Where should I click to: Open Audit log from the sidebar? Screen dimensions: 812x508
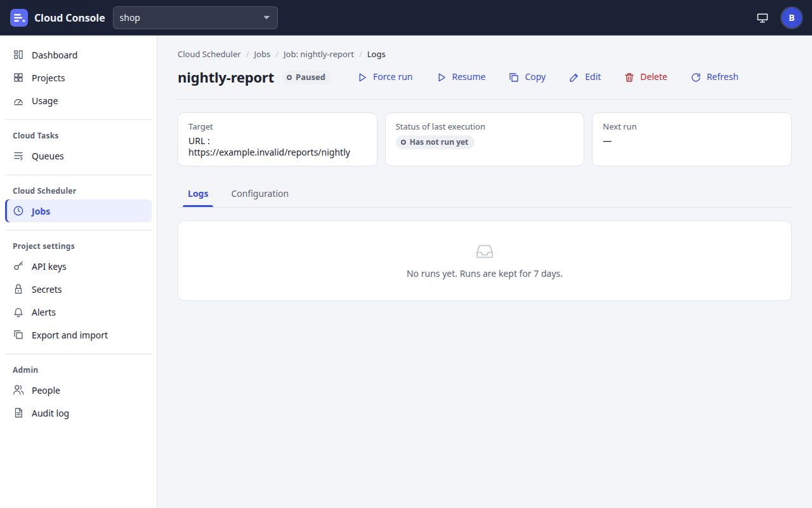pos(78,413)
